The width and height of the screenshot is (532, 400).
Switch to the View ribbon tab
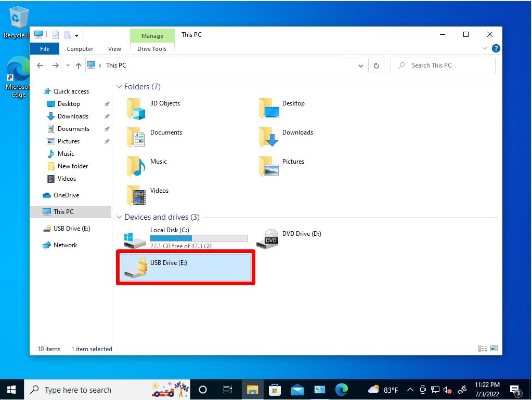pyautogui.click(x=115, y=49)
